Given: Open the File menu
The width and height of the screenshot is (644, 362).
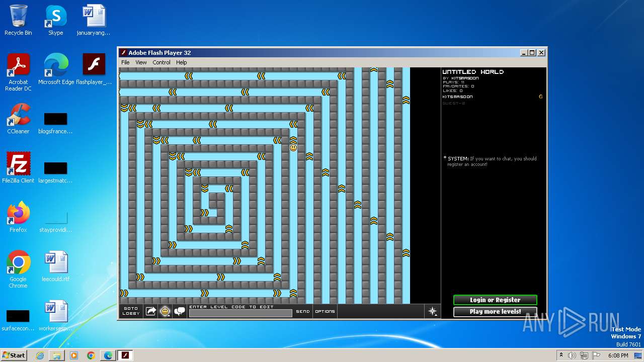Looking at the screenshot, I should 125,62.
